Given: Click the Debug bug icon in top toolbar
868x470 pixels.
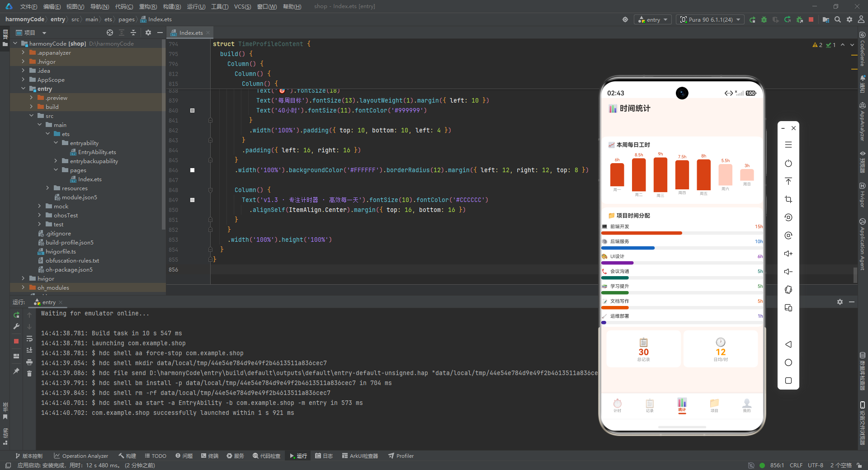Looking at the screenshot, I should click(764, 20).
